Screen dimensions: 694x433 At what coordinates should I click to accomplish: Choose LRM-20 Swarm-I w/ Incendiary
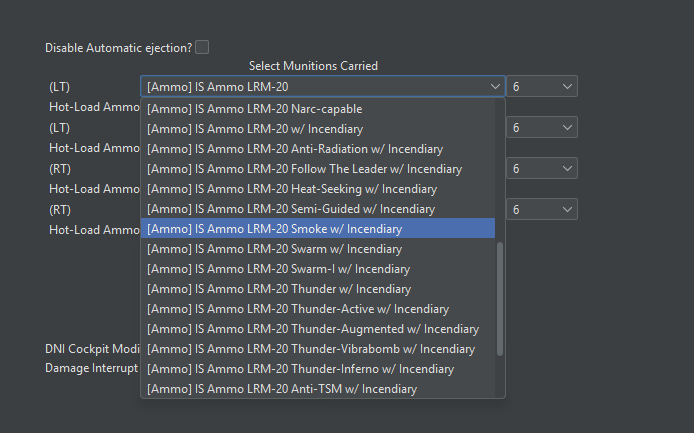278,269
